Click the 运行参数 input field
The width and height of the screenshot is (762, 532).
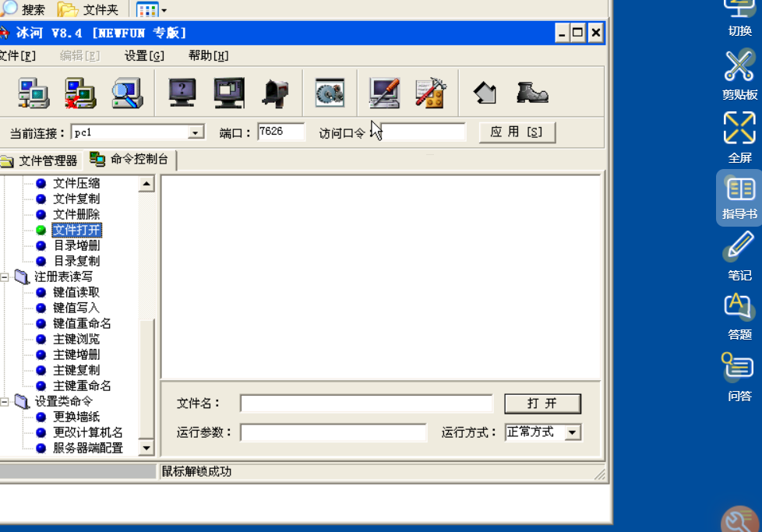click(333, 432)
